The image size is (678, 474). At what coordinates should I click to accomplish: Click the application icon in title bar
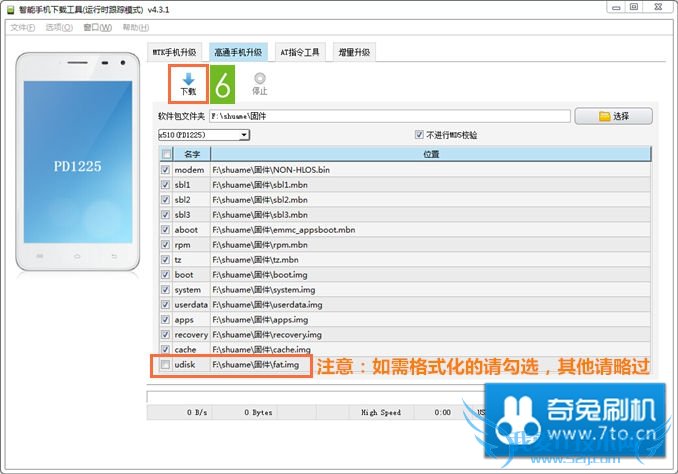click(x=10, y=10)
